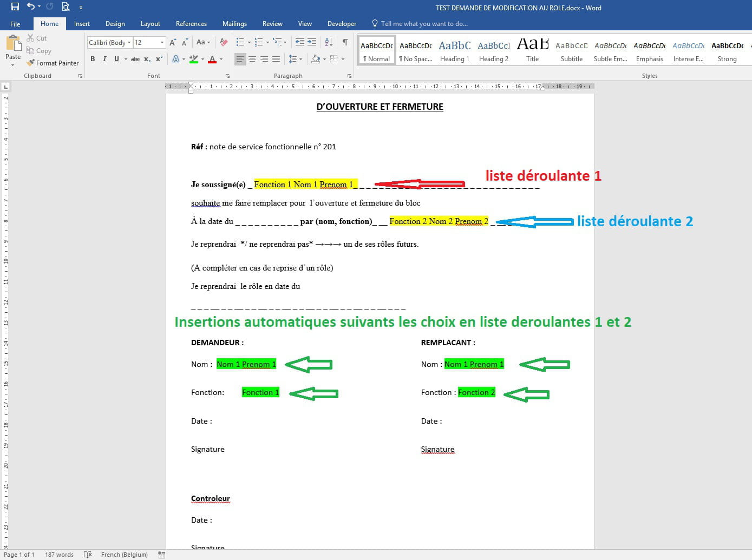Switch to the Design tab
This screenshot has width=752, height=560.
click(x=115, y=24)
